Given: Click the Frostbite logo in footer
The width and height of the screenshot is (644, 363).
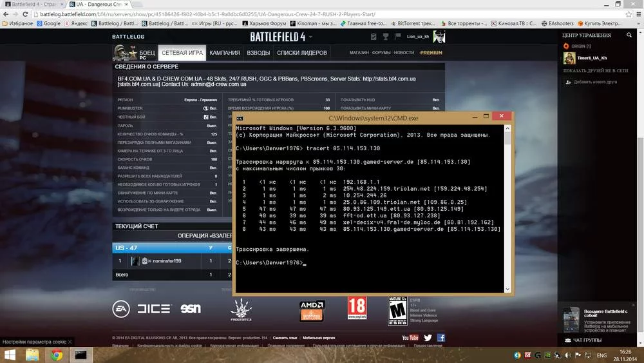Looking at the screenshot, I should coord(241,309).
